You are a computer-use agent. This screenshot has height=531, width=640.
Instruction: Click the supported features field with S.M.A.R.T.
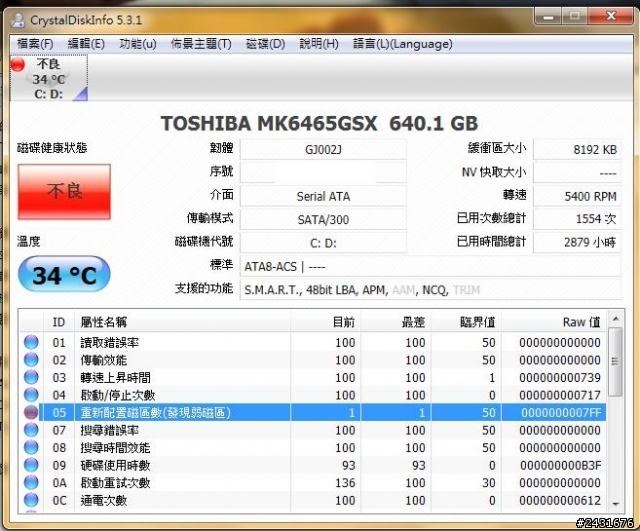431,290
